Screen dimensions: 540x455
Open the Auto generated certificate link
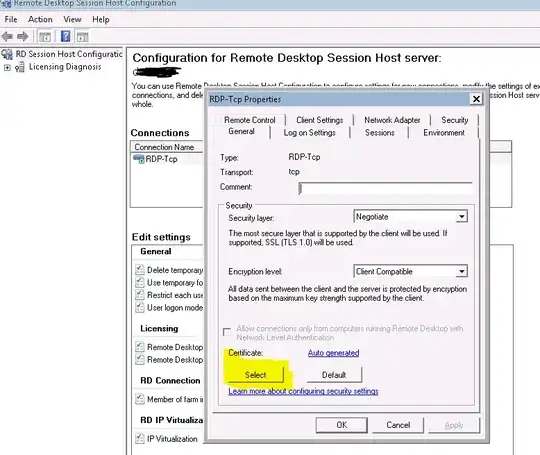click(333, 353)
